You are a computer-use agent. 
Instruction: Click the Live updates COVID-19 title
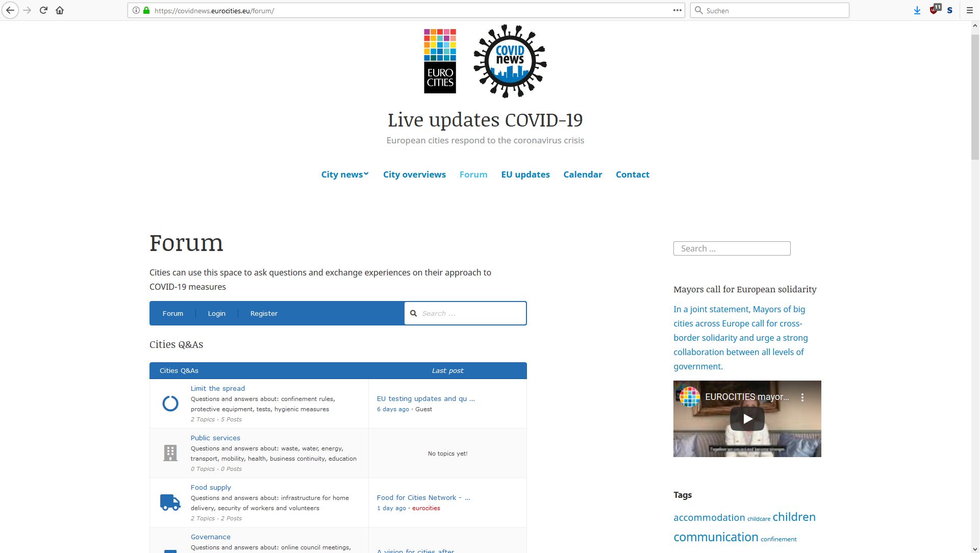[485, 120]
